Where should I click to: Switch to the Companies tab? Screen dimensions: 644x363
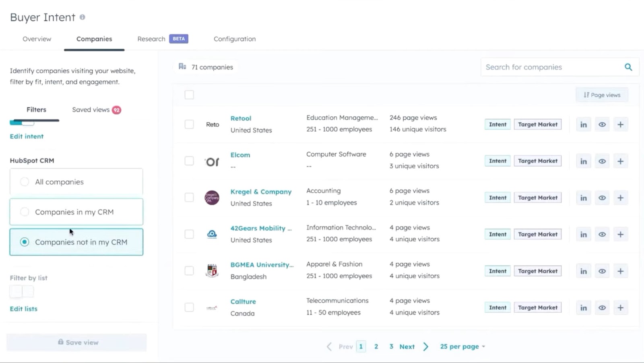pos(94,39)
